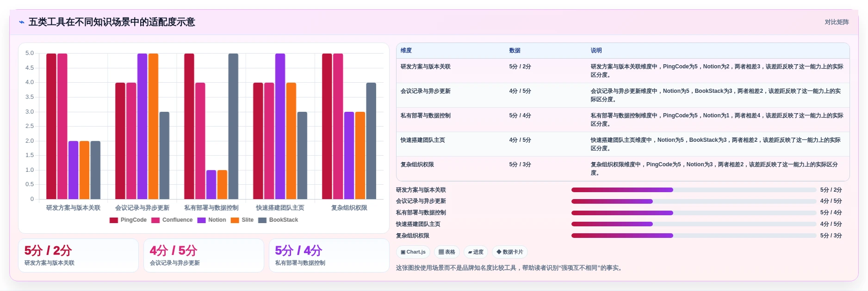Click the 复杂组织权限 x-axis label

coord(349,208)
